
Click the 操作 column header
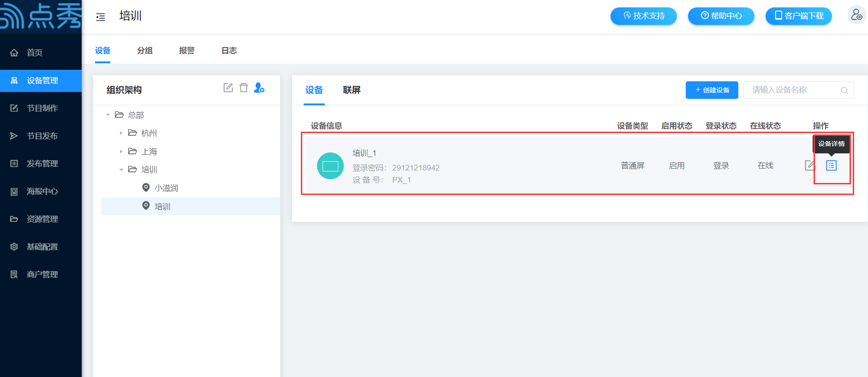pyautogui.click(x=821, y=126)
